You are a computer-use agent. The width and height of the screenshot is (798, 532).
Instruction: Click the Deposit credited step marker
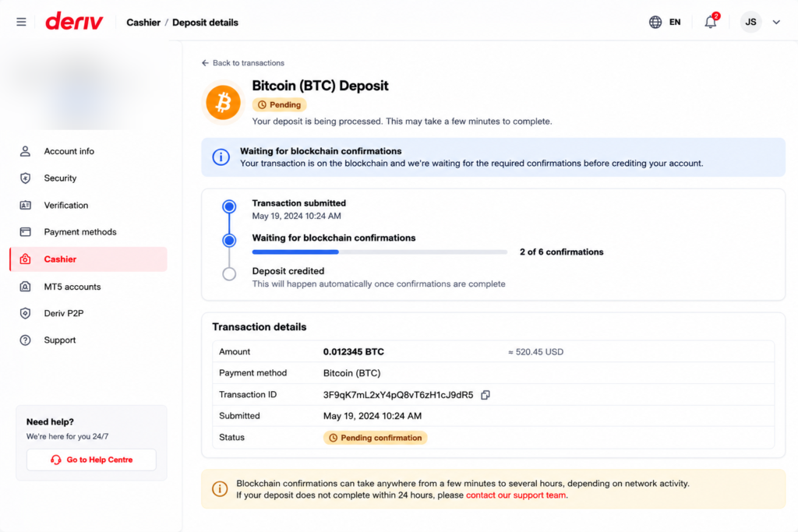coord(230,274)
